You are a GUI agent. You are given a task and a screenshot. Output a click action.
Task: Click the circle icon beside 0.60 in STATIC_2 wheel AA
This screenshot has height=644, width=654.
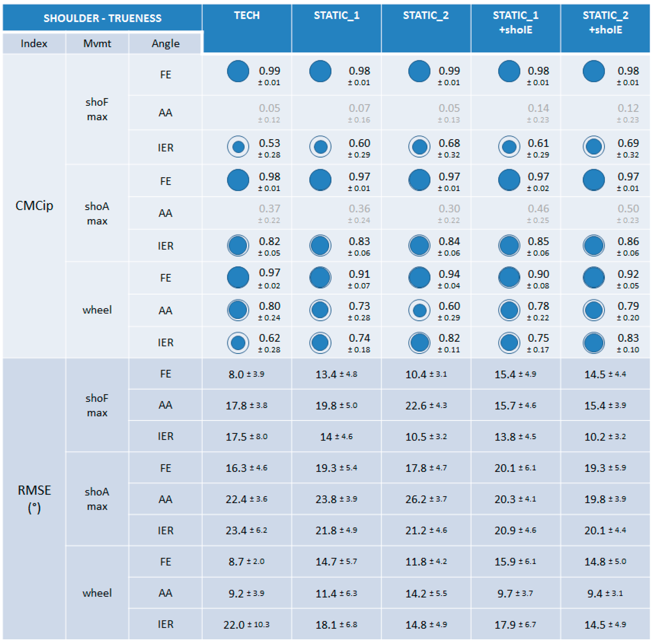point(419,310)
